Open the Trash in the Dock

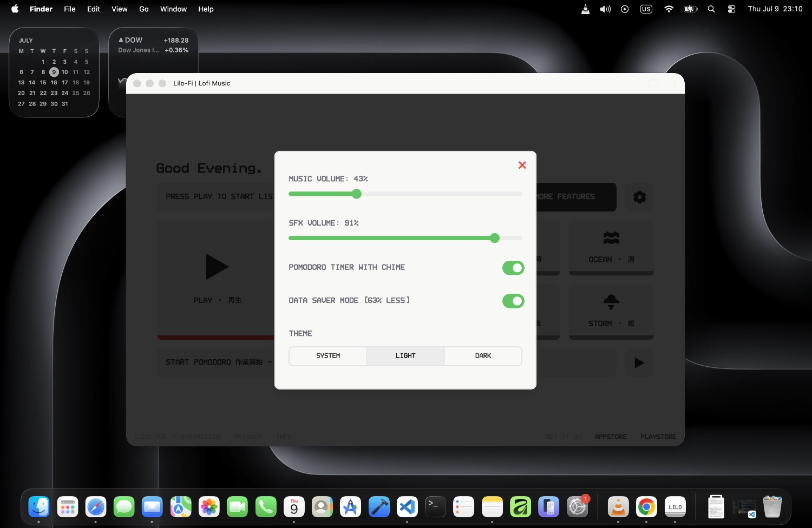click(772, 507)
